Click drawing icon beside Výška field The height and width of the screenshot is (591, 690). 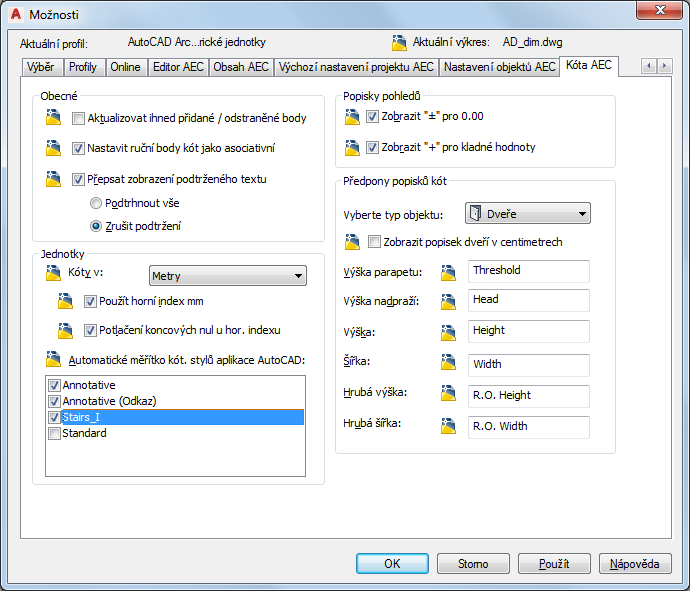click(448, 333)
